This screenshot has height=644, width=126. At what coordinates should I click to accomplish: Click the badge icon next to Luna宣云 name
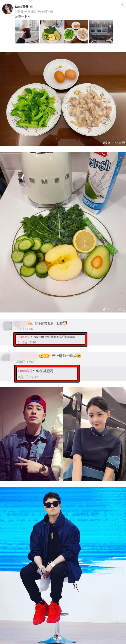(x=31, y=7)
